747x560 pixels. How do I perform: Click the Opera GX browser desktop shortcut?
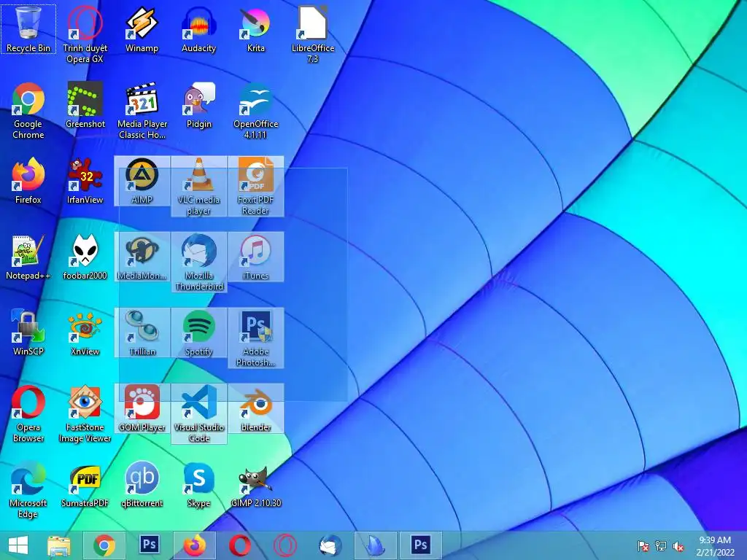tap(85, 34)
